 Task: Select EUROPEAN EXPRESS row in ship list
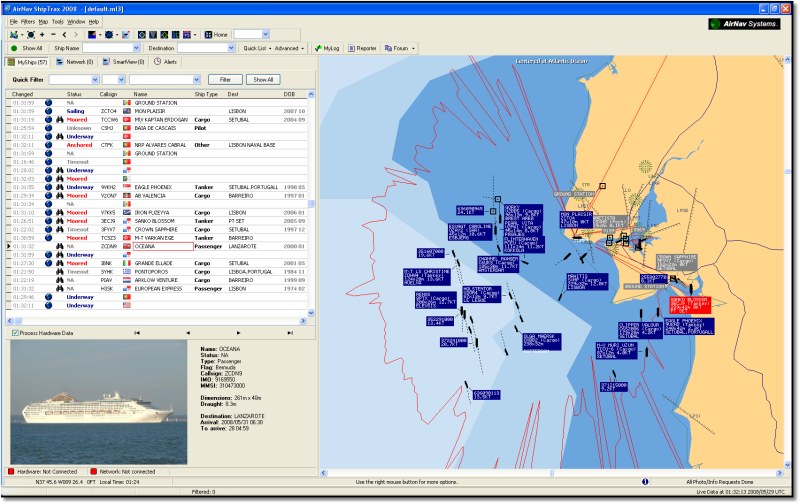tap(158, 289)
